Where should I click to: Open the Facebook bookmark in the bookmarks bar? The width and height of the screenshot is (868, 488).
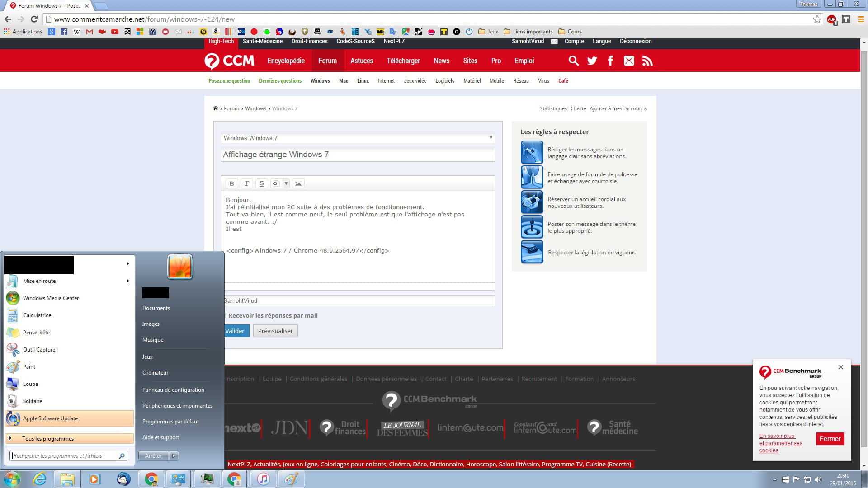pos(64,32)
